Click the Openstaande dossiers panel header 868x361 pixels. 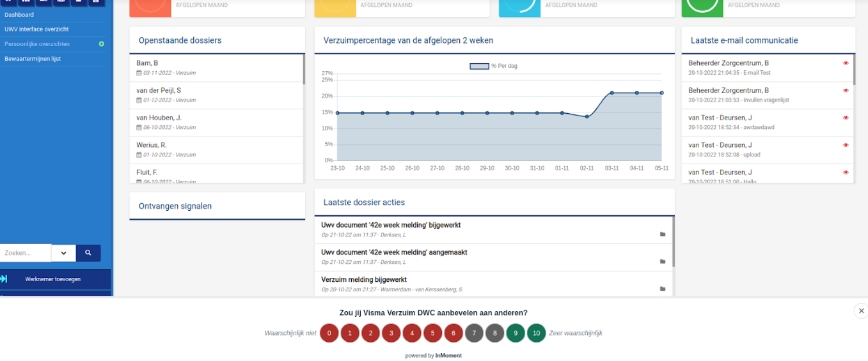[217, 40]
